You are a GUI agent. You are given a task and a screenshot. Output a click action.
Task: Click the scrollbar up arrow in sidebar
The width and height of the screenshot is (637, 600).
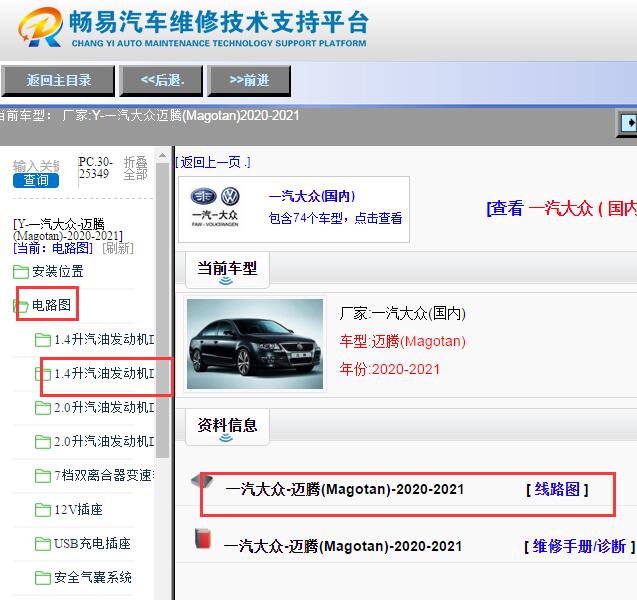pos(162,156)
